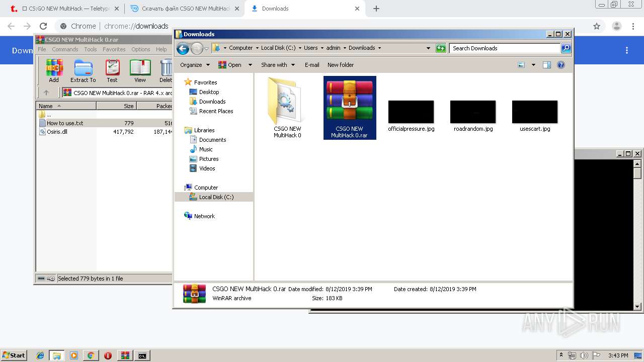Click New folder in Explorer toolbar
Image resolution: width=644 pixels, height=362 pixels.
tap(341, 65)
